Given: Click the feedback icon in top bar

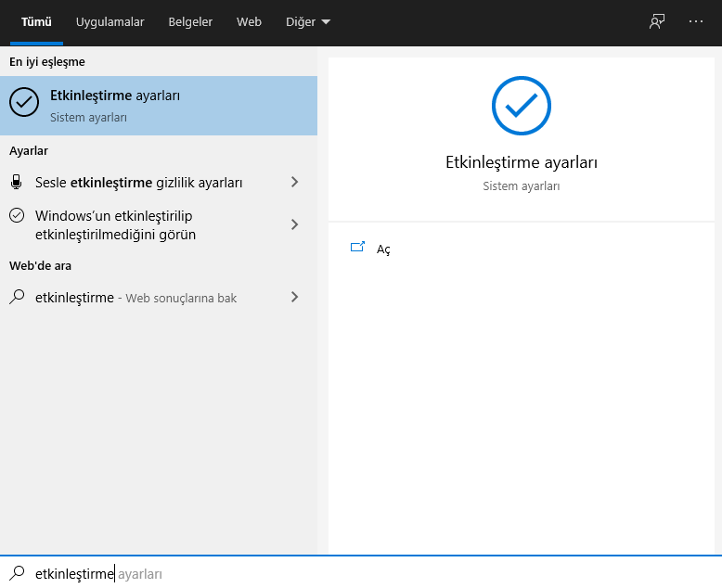Looking at the screenshot, I should (657, 21).
